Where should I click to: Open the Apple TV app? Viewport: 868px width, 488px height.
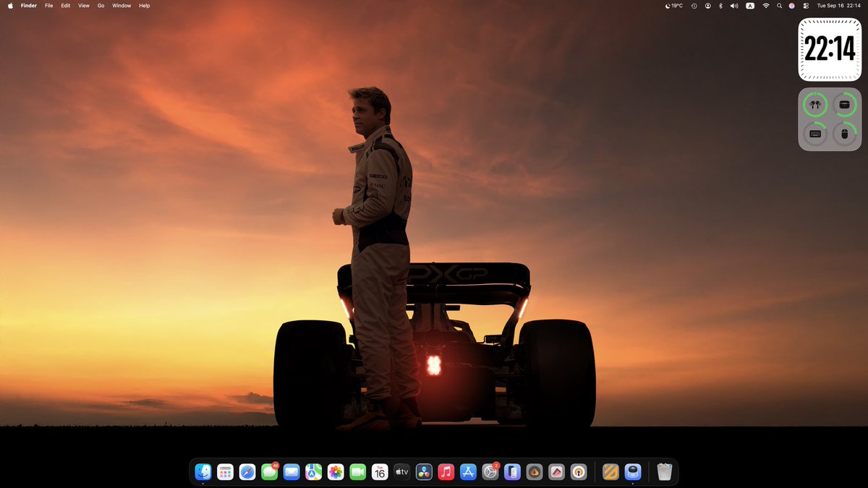point(401,472)
